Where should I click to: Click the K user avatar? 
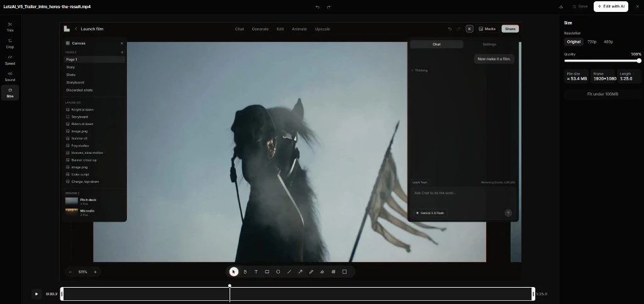[469, 29]
